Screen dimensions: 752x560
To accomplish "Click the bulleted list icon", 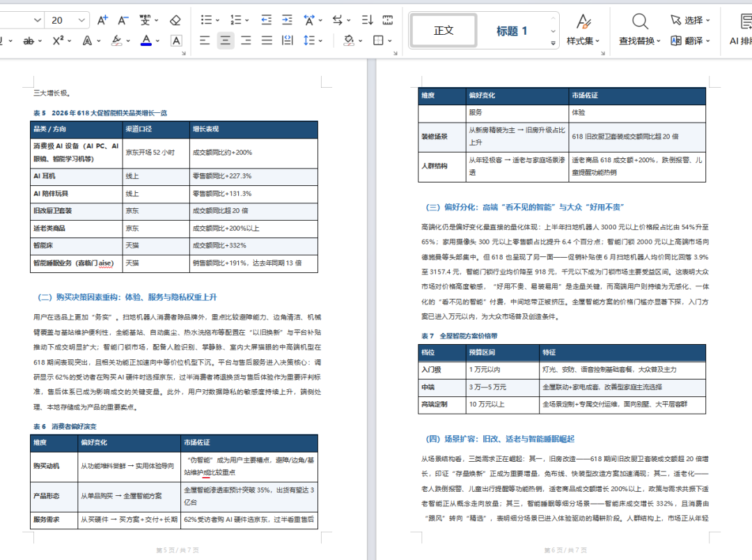I will [x=206, y=20].
